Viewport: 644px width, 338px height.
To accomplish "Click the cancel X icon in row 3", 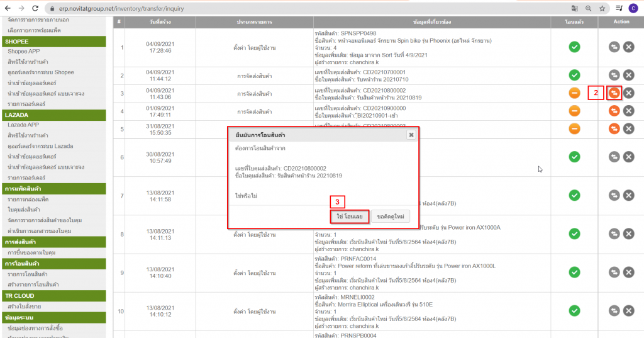I will coord(628,93).
